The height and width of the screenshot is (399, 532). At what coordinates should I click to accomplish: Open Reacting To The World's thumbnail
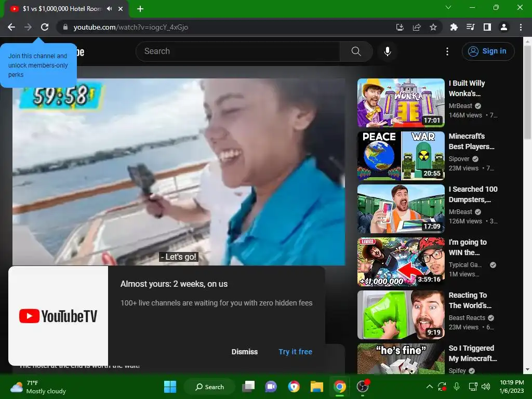tap(401, 314)
